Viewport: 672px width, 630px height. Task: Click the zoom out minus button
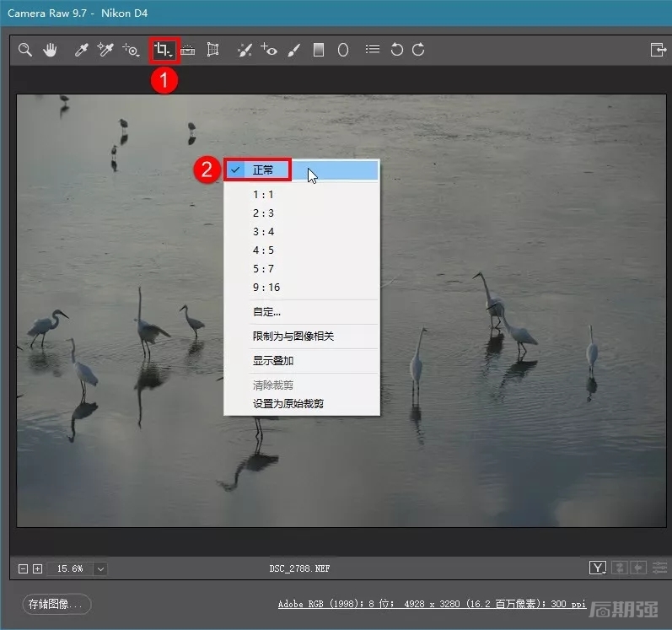point(23,568)
